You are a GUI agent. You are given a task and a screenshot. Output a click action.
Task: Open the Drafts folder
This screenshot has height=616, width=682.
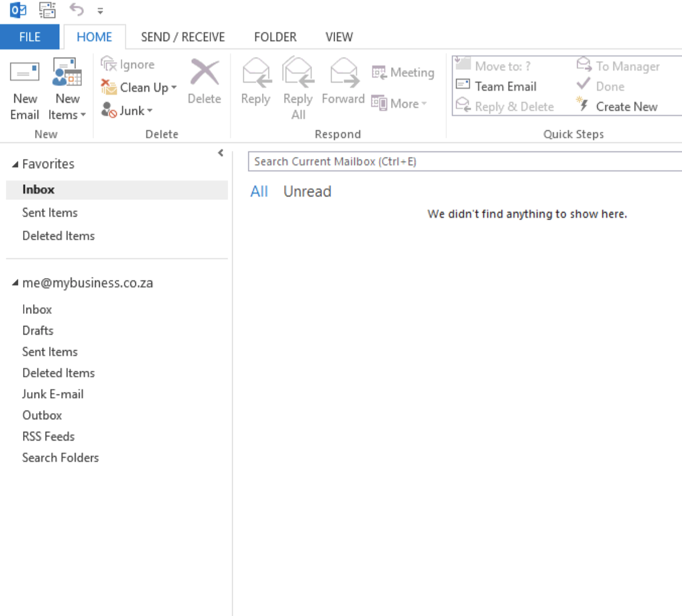(x=37, y=330)
